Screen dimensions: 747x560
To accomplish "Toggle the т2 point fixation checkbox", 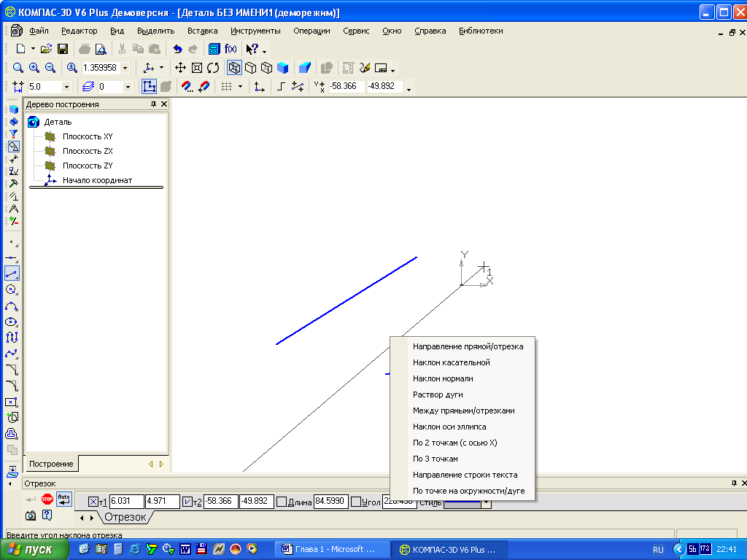I will pyautogui.click(x=187, y=502).
